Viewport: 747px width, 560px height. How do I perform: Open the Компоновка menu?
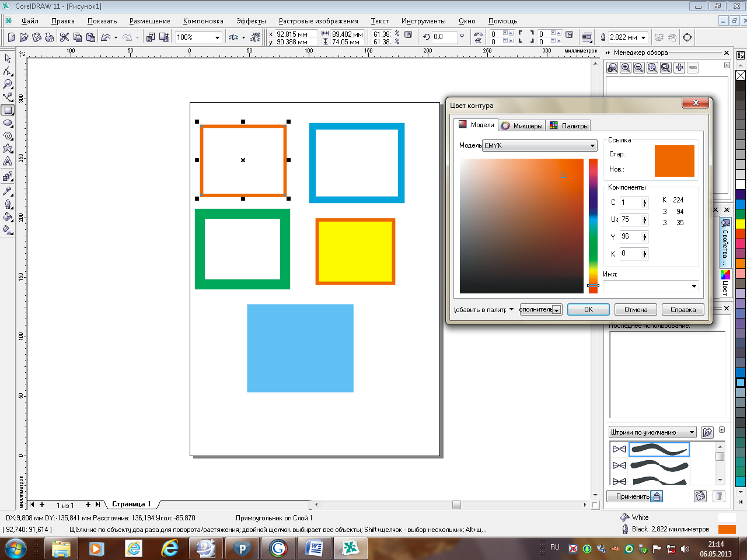tap(203, 21)
